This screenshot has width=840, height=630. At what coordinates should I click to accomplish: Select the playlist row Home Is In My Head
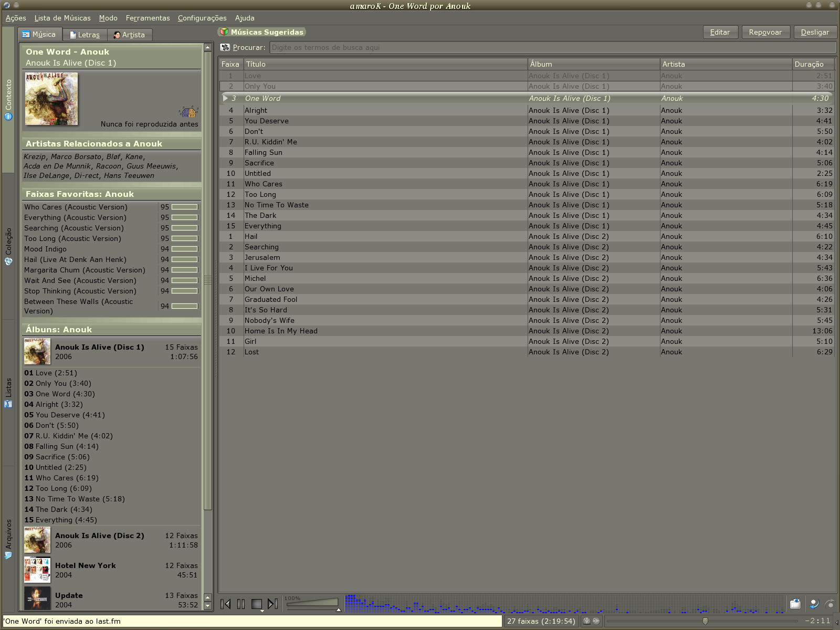point(527,331)
